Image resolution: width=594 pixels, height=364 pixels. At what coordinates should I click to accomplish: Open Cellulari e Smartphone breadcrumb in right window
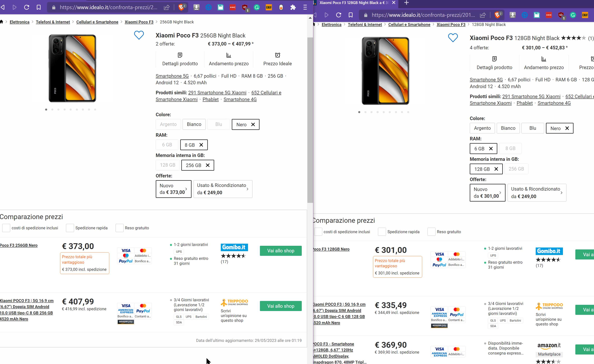click(x=409, y=25)
